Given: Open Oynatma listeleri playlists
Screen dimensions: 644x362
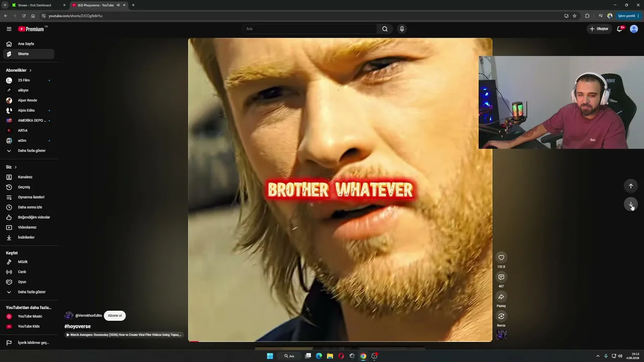Looking at the screenshot, I should pyautogui.click(x=29, y=197).
